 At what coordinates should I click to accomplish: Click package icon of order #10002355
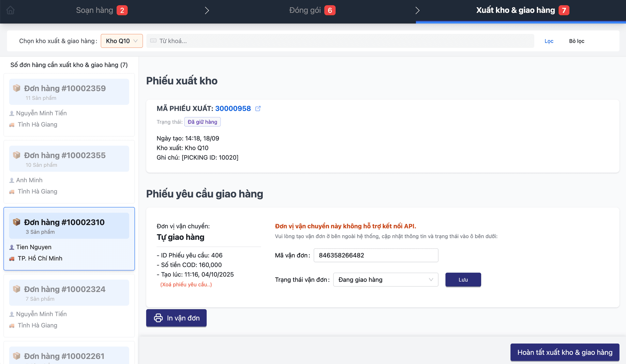(17, 155)
